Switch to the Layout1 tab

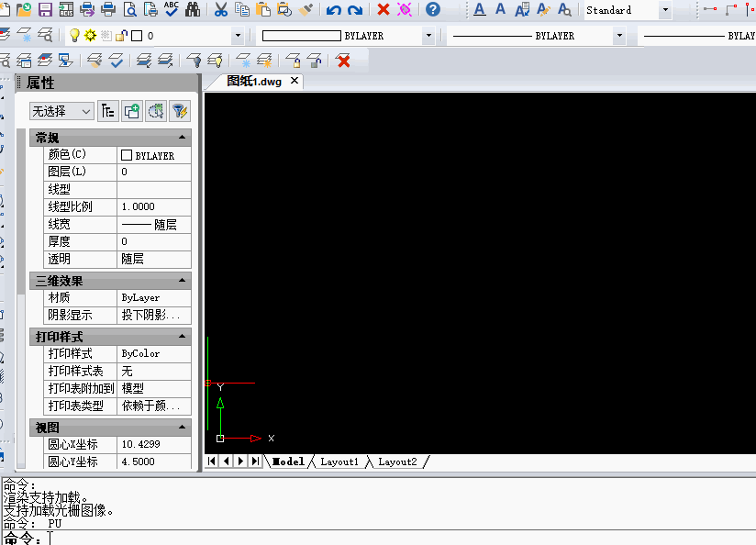coord(339,462)
